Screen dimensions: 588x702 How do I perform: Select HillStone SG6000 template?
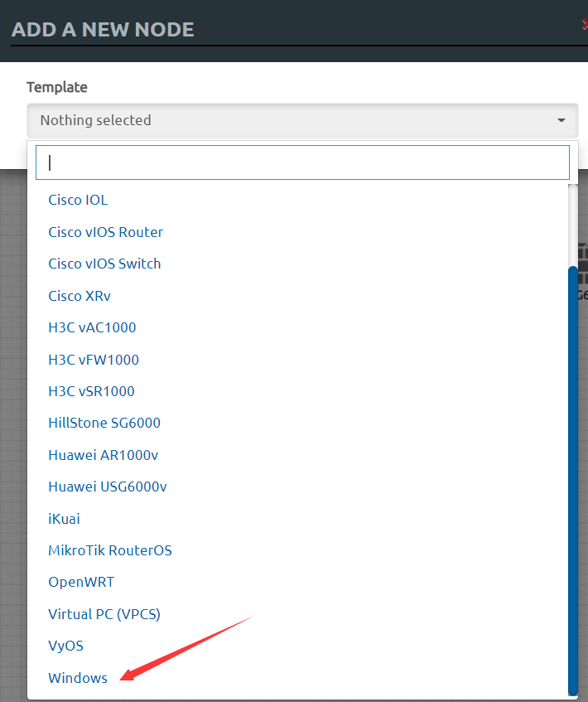[104, 423]
